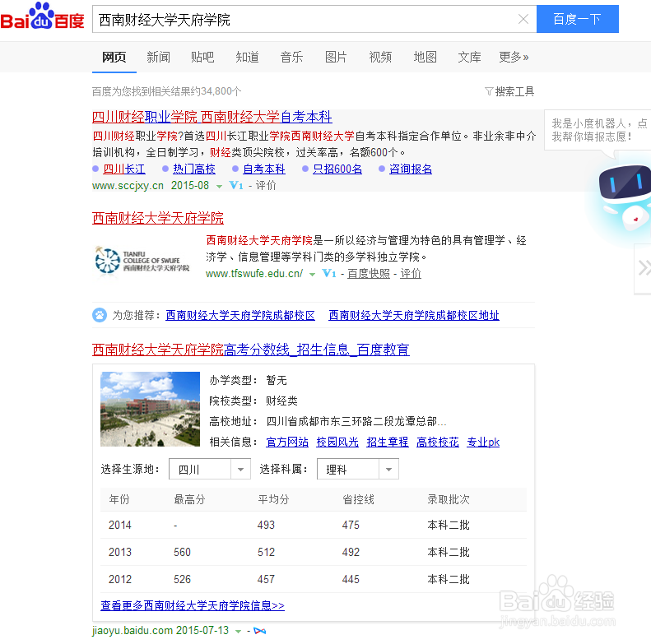Click 评价 beside www.sccjxy.cn
The width and height of the screenshot is (651, 644).
(266, 185)
